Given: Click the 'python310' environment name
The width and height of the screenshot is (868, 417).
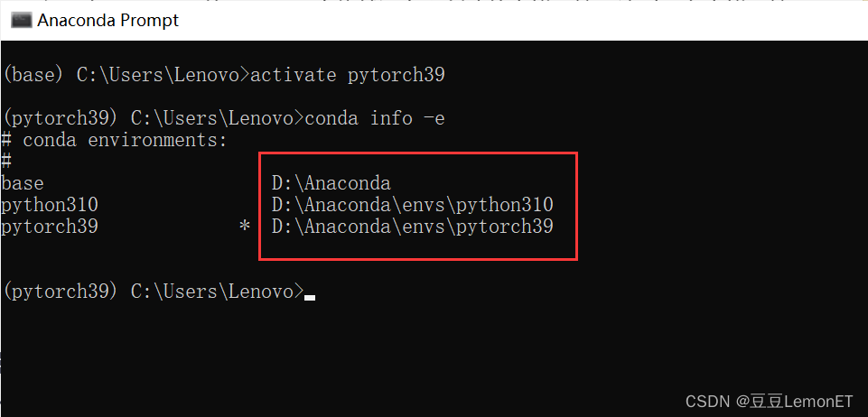Looking at the screenshot, I should (x=50, y=206).
